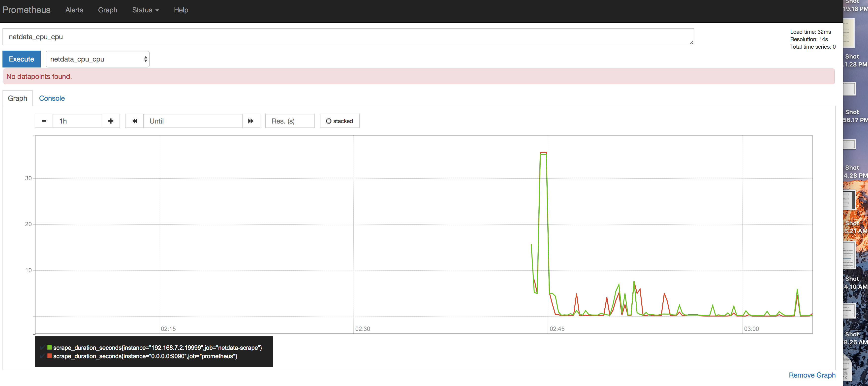Click the green color swatch in the legend
The height and width of the screenshot is (386, 868).
(50, 348)
